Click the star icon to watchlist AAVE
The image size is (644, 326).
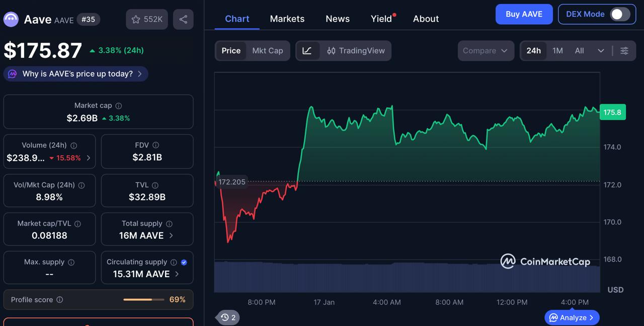tap(136, 19)
